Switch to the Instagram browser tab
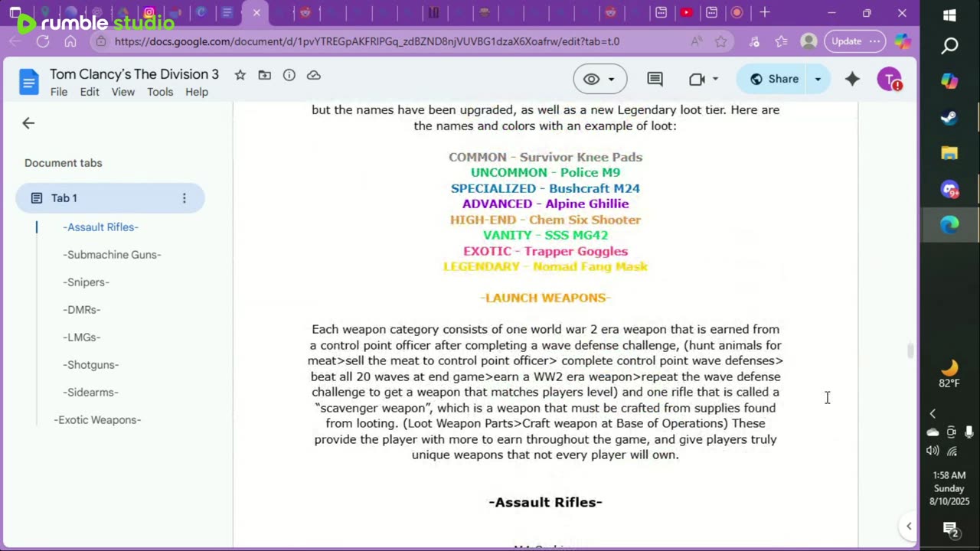This screenshot has width=980, height=551. pyautogui.click(x=149, y=12)
